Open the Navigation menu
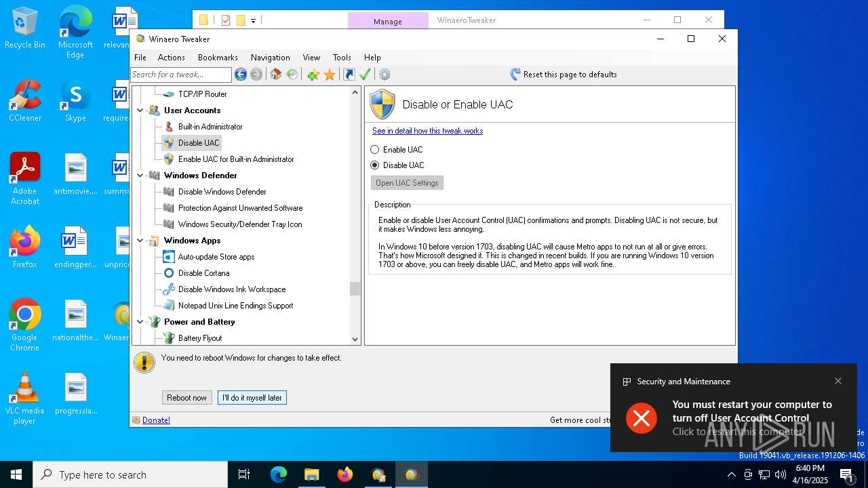 pos(271,58)
